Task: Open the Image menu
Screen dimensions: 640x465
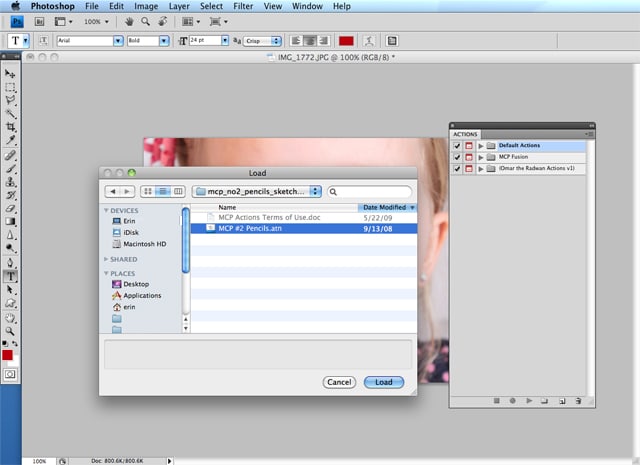Action: click(146, 6)
